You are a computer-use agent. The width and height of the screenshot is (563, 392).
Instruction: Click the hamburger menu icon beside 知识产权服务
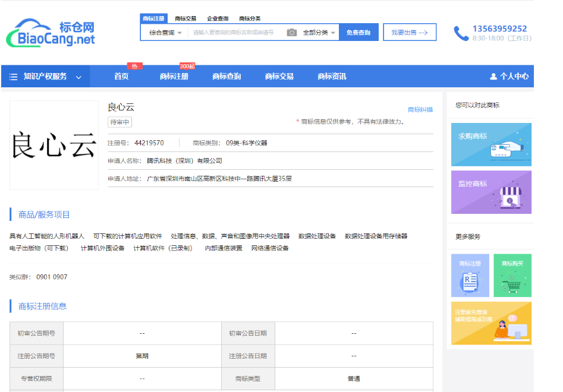coord(13,77)
